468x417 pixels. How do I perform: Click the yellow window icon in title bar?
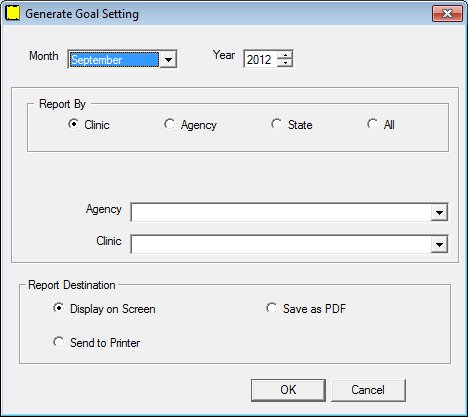click(x=13, y=13)
